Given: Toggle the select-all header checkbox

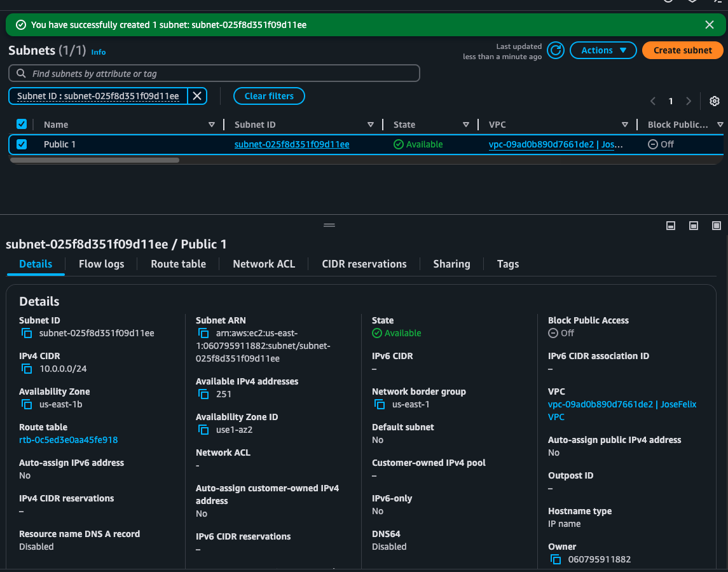Looking at the screenshot, I should point(22,125).
